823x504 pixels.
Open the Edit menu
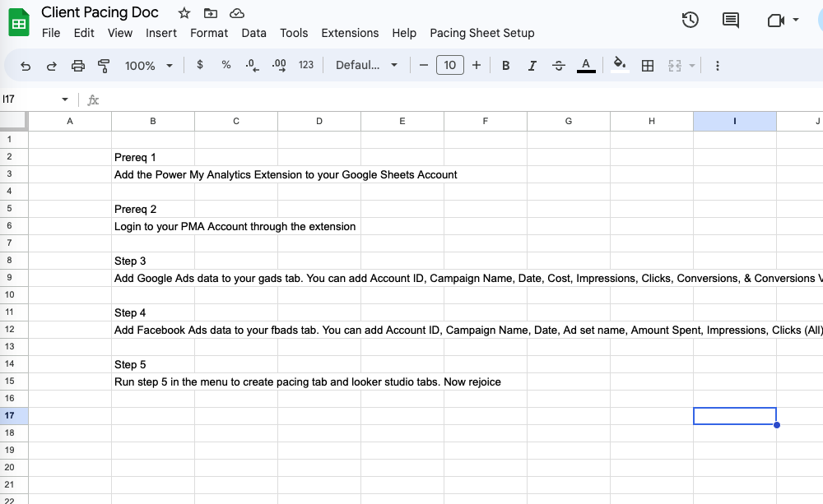coord(84,33)
